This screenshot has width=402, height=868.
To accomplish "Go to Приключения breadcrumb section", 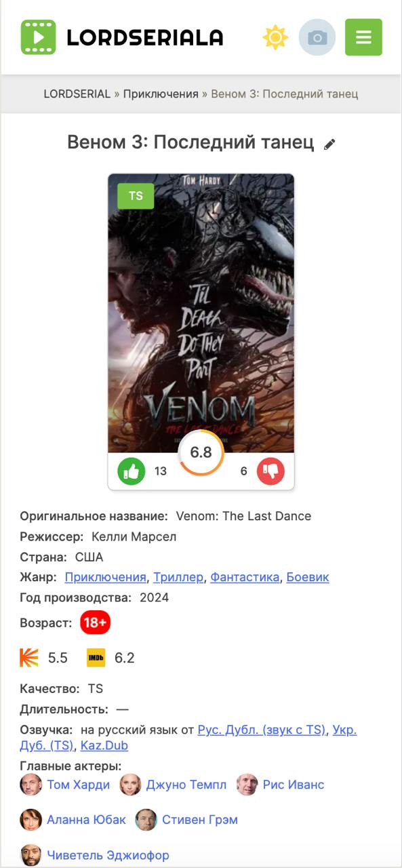I will coord(161,94).
